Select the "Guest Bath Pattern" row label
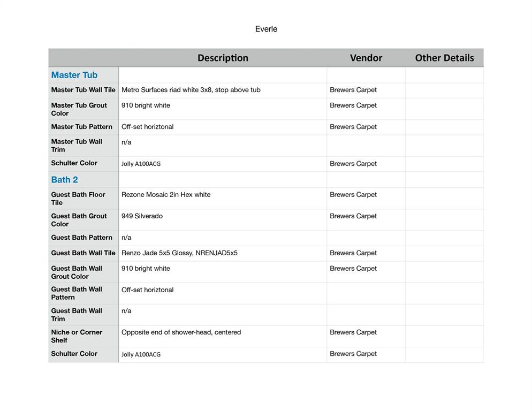Viewport: 532px width, 411px height. pyautogui.click(x=82, y=238)
